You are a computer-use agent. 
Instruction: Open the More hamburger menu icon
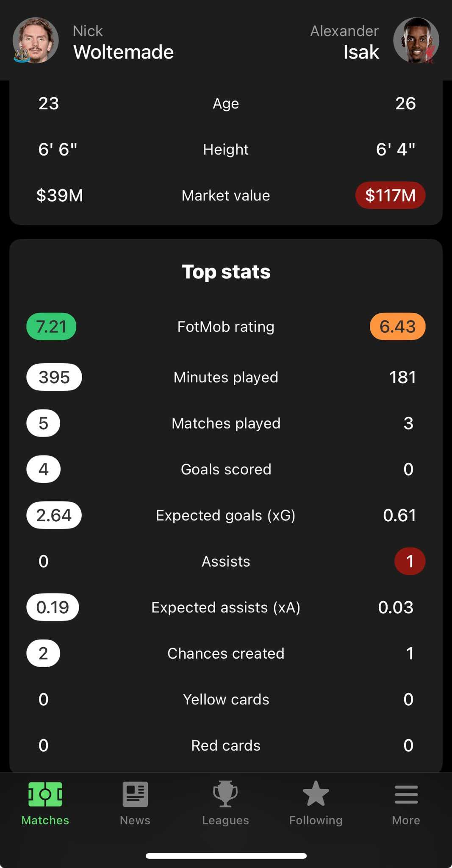click(x=406, y=794)
